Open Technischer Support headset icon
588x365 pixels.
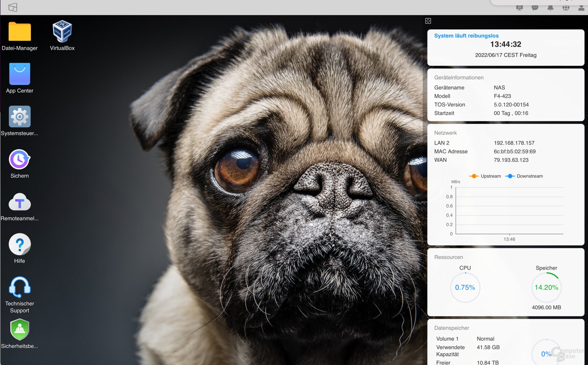(x=20, y=287)
